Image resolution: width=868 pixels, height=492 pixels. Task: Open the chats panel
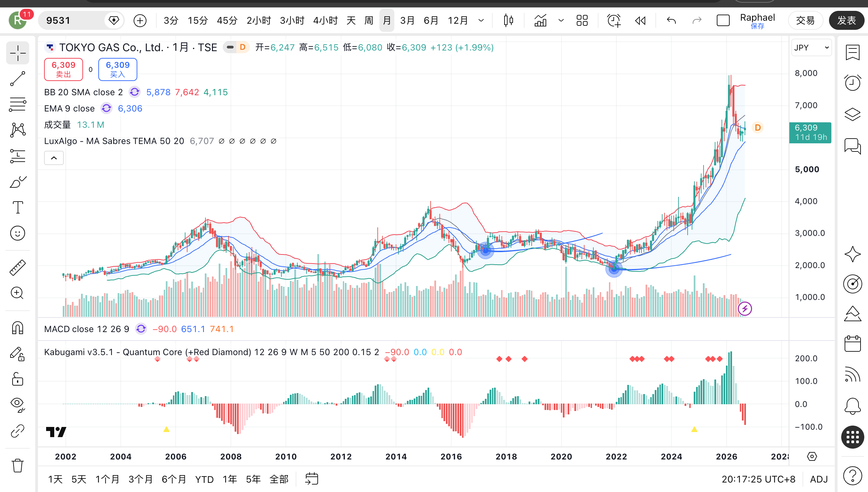(x=852, y=146)
